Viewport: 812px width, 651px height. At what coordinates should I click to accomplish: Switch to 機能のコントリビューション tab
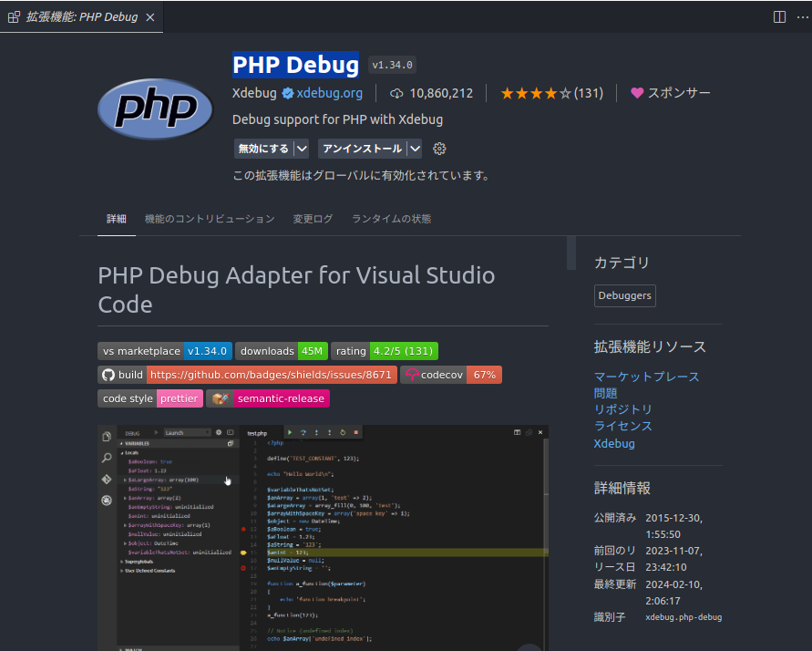pyautogui.click(x=210, y=219)
